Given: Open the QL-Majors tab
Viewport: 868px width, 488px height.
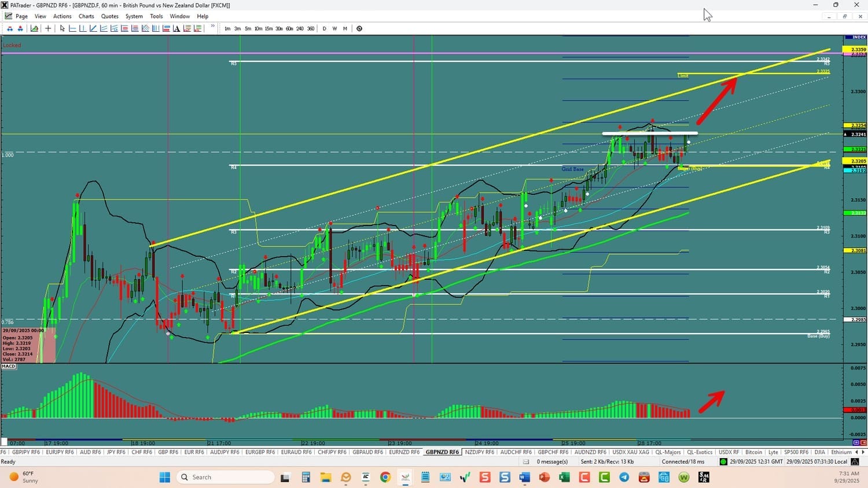Looking at the screenshot, I should click(x=668, y=452).
